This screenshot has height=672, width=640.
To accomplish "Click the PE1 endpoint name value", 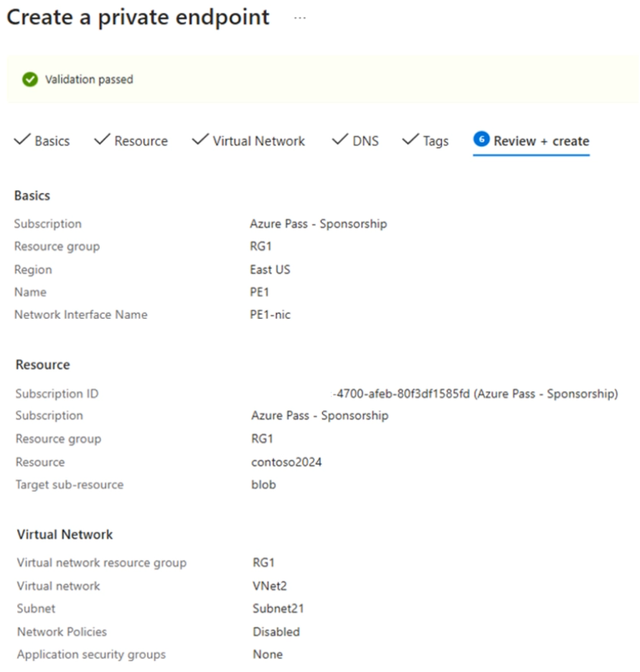I will point(258,292).
